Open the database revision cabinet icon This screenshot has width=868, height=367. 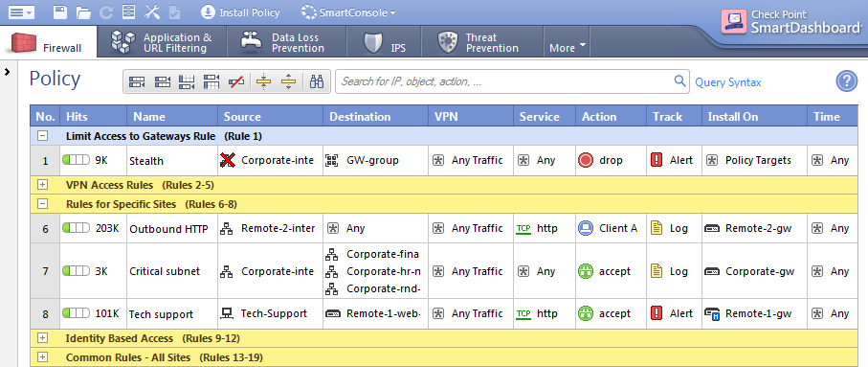click(x=128, y=11)
